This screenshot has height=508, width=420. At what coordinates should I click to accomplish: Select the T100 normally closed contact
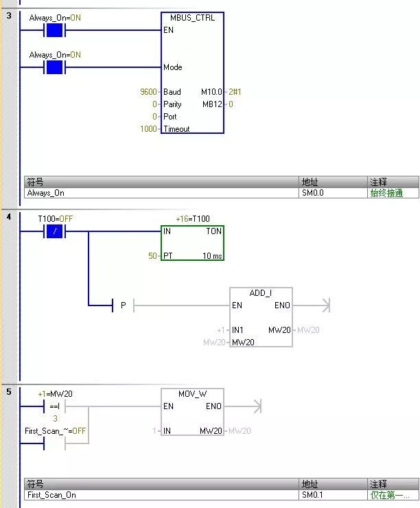pos(54,232)
